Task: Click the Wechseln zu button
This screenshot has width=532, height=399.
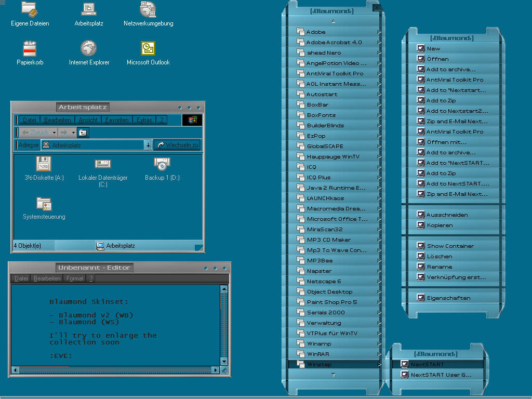Action: (x=178, y=145)
